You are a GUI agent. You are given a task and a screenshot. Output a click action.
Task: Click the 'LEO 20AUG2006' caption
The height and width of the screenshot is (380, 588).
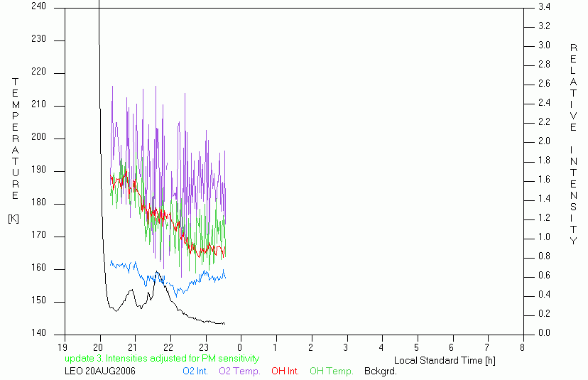100,371
